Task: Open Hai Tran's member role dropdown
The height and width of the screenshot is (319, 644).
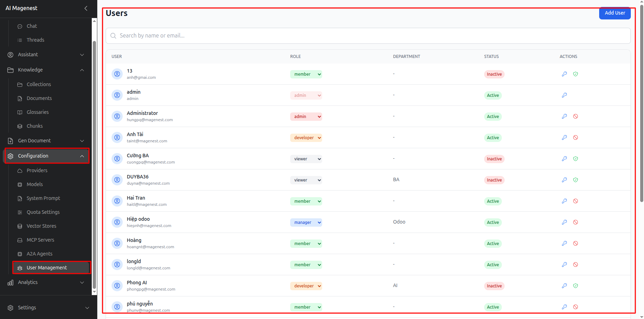Action: [x=306, y=201]
